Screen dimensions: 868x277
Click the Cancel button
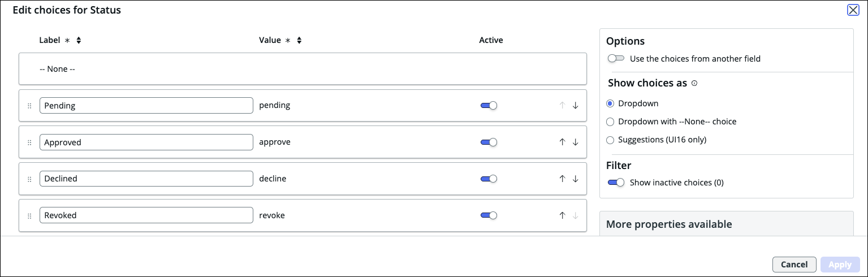[x=794, y=265]
